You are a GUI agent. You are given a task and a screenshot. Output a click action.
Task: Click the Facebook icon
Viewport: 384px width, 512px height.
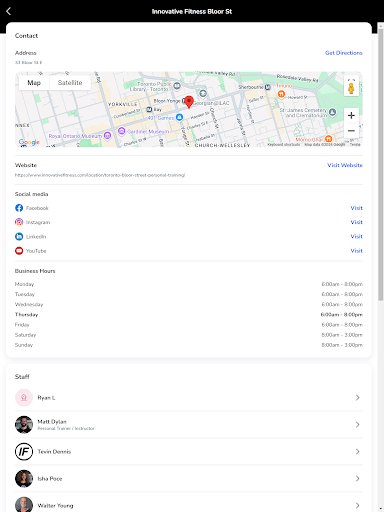coord(19,208)
